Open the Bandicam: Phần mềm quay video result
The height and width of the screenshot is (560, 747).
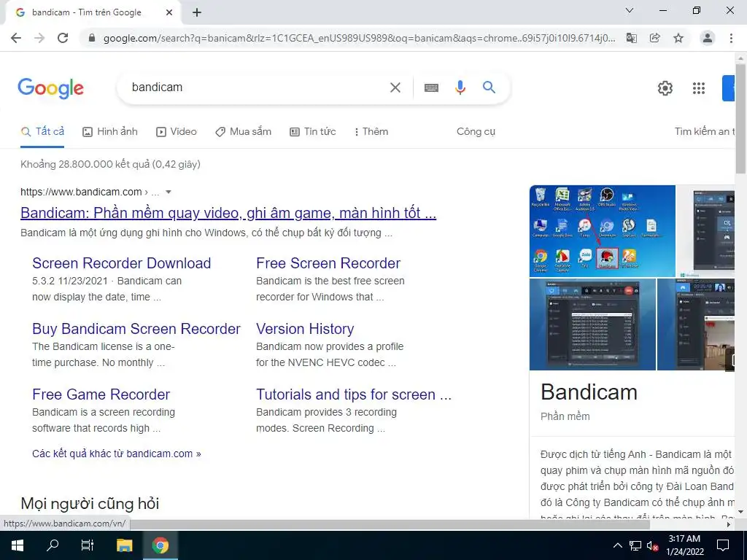point(228,213)
